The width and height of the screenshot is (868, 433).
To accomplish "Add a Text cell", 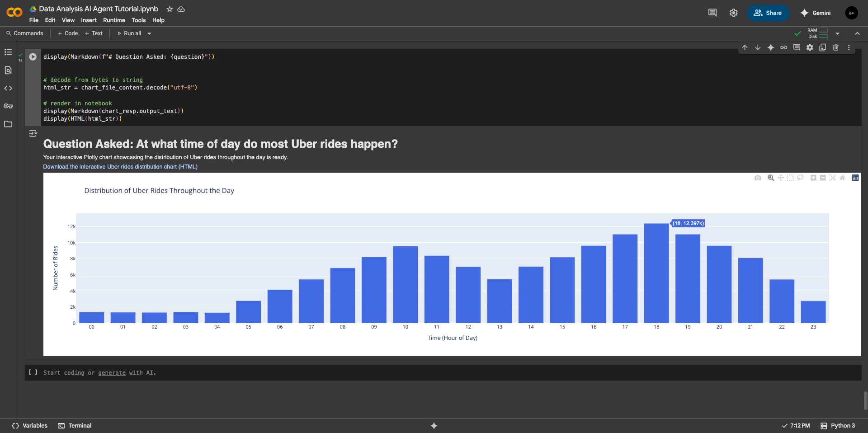I will [x=94, y=33].
